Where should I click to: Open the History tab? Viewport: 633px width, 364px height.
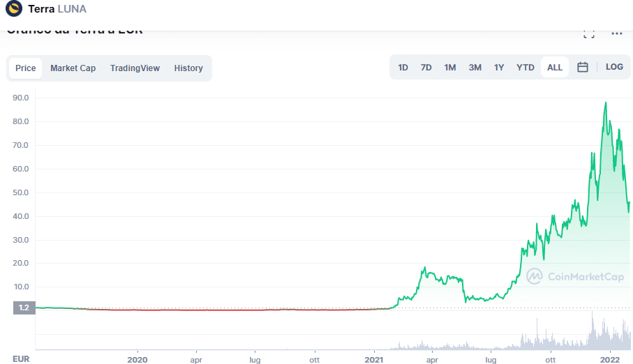188,68
